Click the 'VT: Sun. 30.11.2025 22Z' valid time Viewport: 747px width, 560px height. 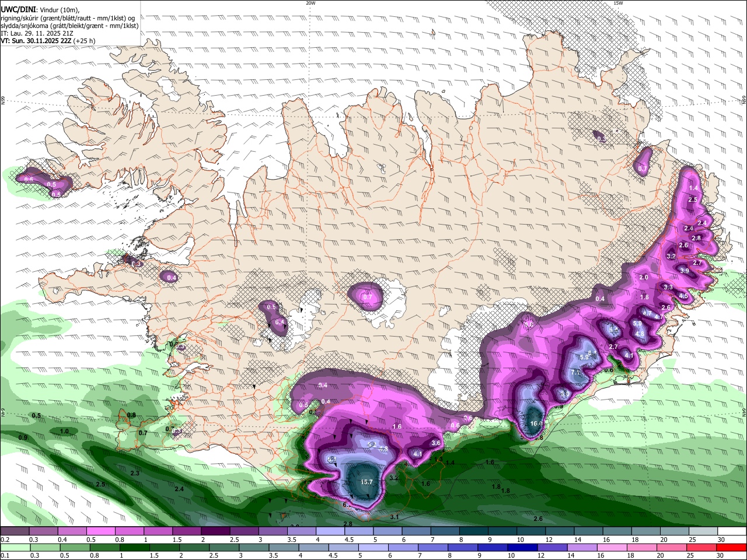coord(36,41)
